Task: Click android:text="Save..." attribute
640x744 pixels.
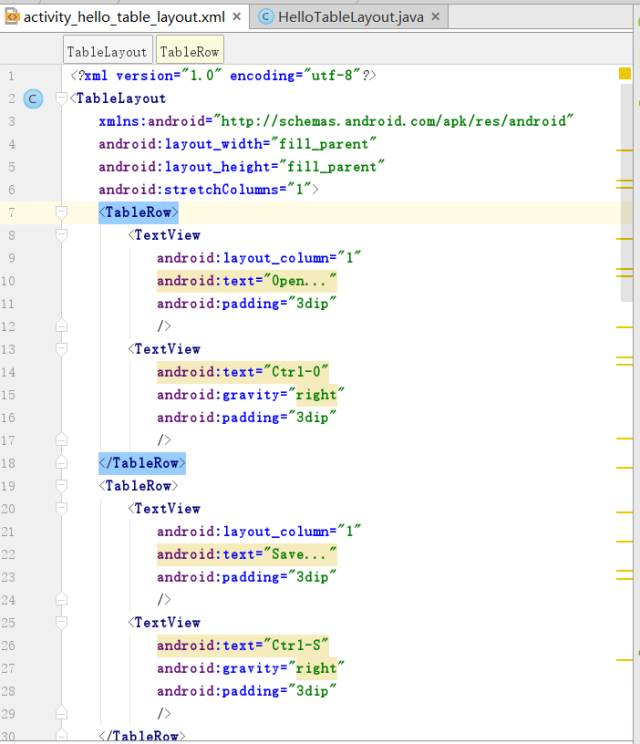Action: [x=247, y=554]
